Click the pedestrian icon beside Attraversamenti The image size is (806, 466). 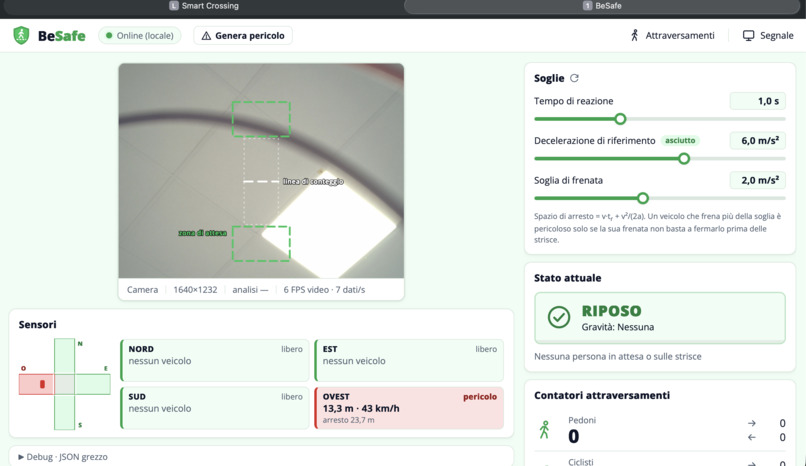635,35
